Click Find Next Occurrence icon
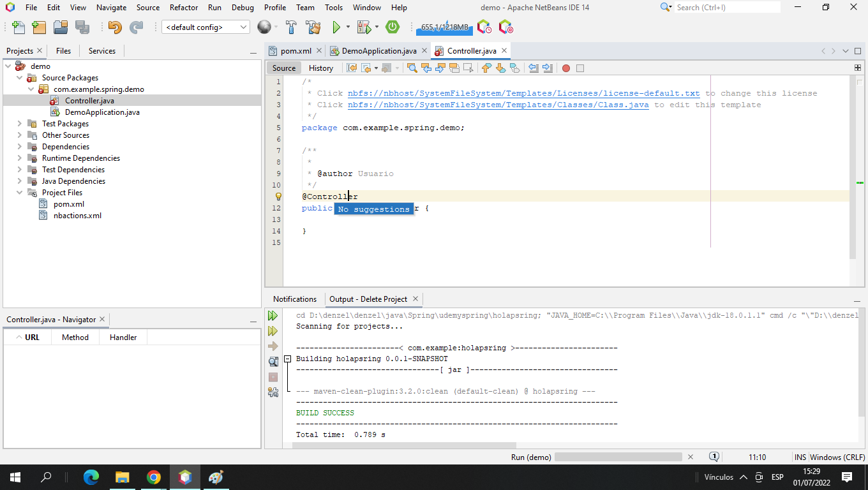868x490 pixels. 440,68
